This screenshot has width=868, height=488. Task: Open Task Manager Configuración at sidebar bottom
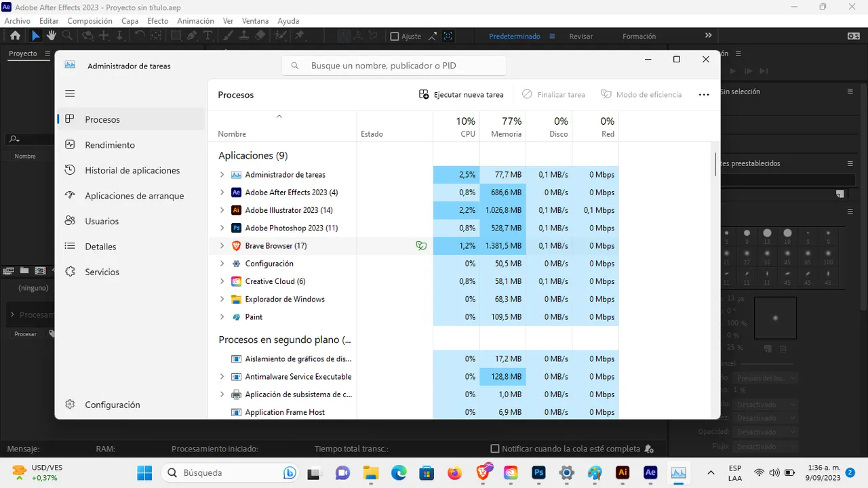pos(131,405)
